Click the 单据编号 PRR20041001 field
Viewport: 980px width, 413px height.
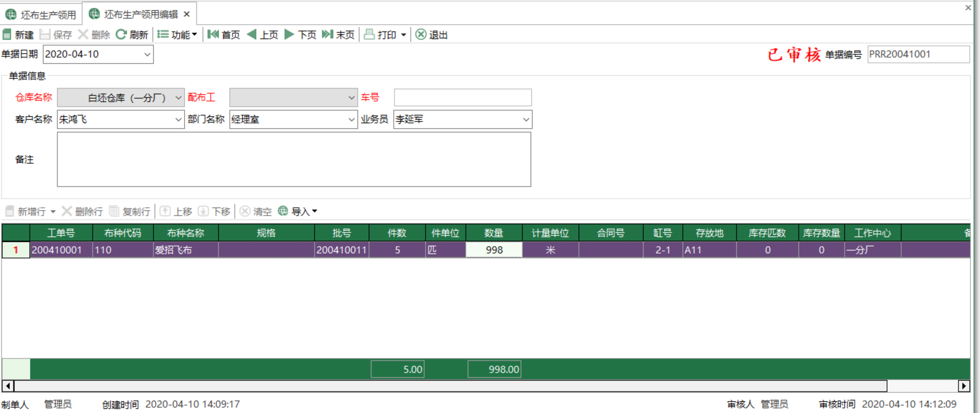(918, 54)
